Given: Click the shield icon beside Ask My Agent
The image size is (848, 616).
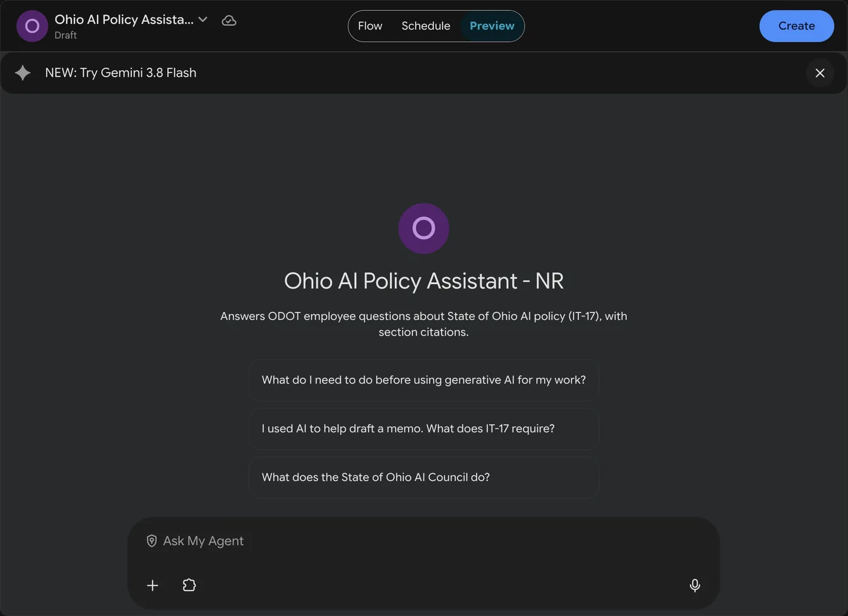Looking at the screenshot, I should click(152, 541).
